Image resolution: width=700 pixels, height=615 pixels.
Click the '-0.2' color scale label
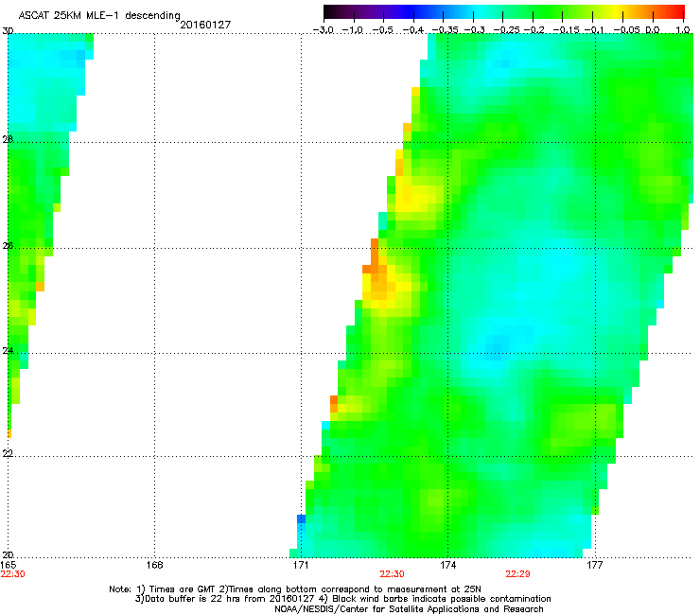pyautogui.click(x=534, y=30)
